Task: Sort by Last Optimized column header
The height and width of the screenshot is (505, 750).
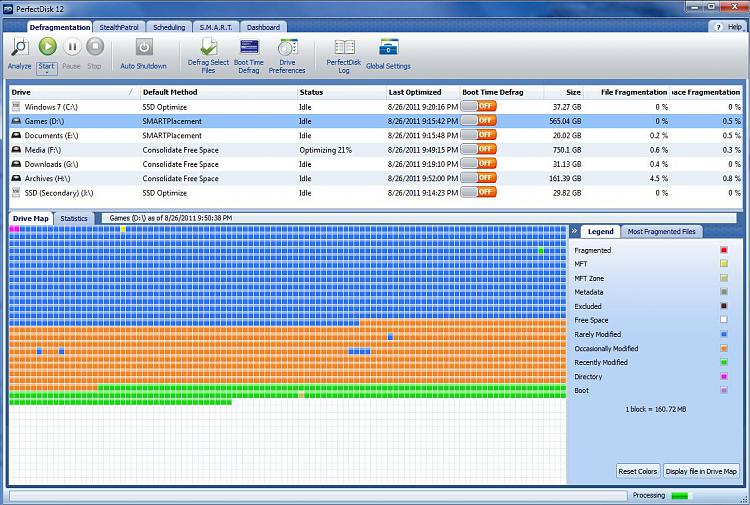Action: click(422, 92)
